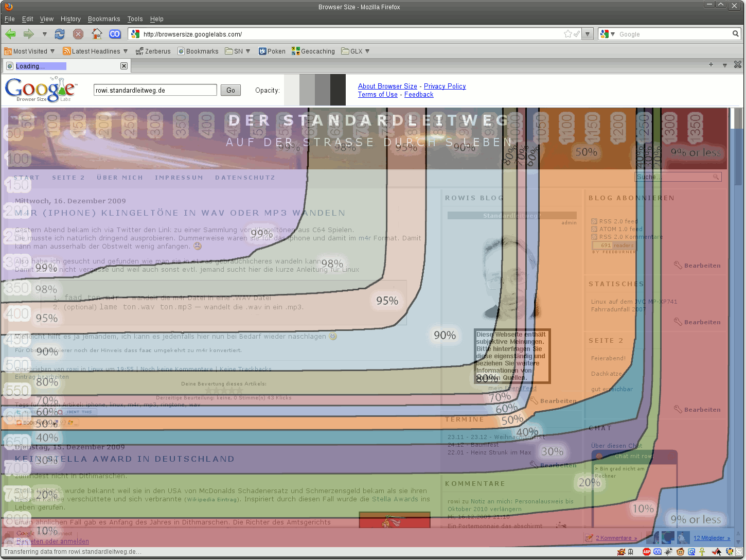The height and width of the screenshot is (560, 746).
Task: Open the History menu
Action: (x=70, y=19)
